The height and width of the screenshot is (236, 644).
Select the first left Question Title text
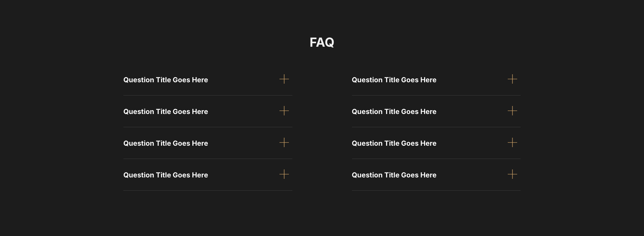166,80
